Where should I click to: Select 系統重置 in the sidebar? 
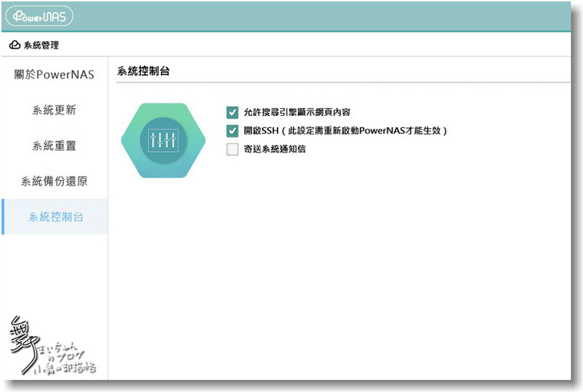point(54,146)
